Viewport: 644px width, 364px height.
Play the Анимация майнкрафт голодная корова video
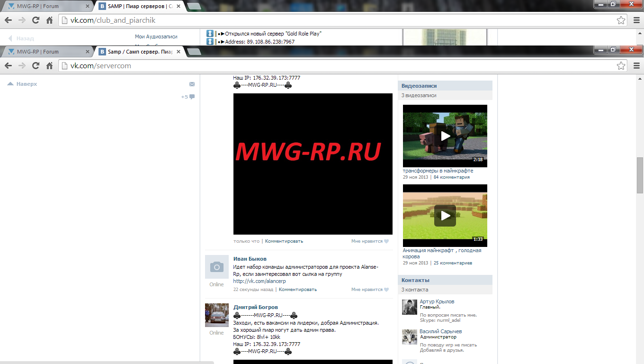[x=445, y=216]
